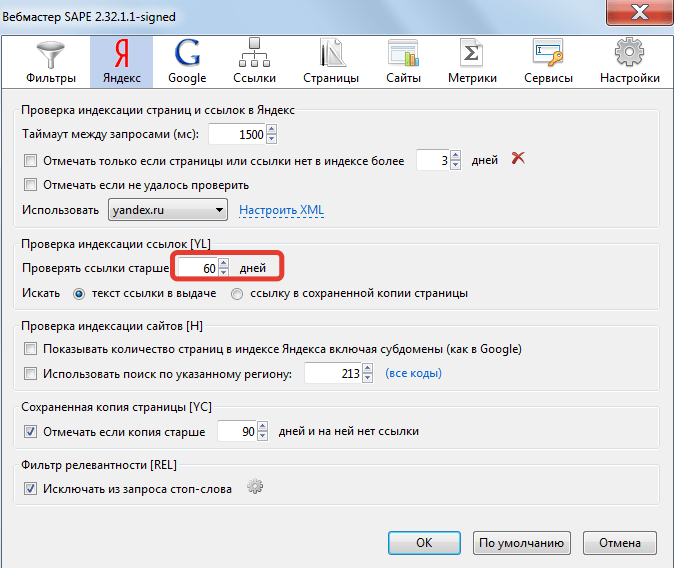Decrease the 90 days copy age spinner

pyautogui.click(x=263, y=436)
